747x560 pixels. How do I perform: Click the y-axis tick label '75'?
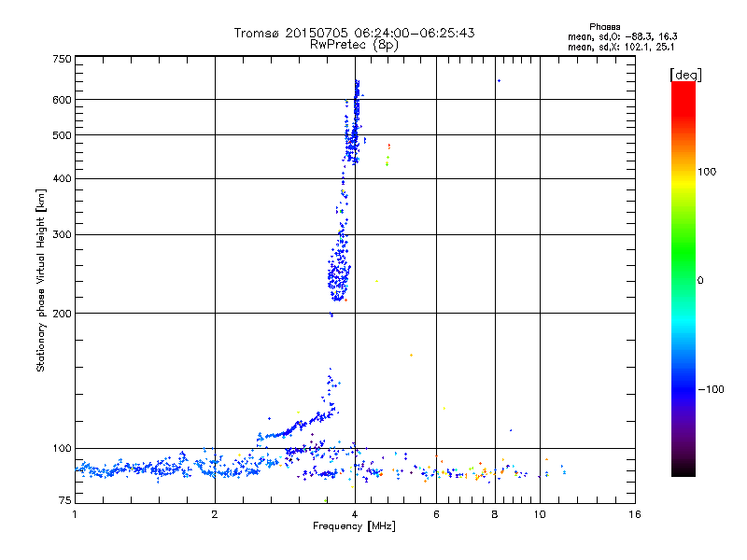tap(64, 500)
